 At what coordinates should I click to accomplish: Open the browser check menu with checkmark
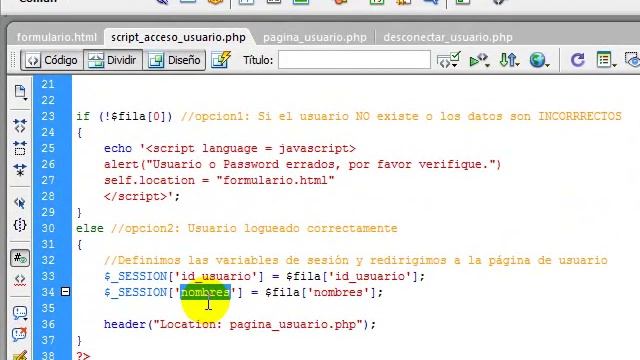click(x=449, y=60)
